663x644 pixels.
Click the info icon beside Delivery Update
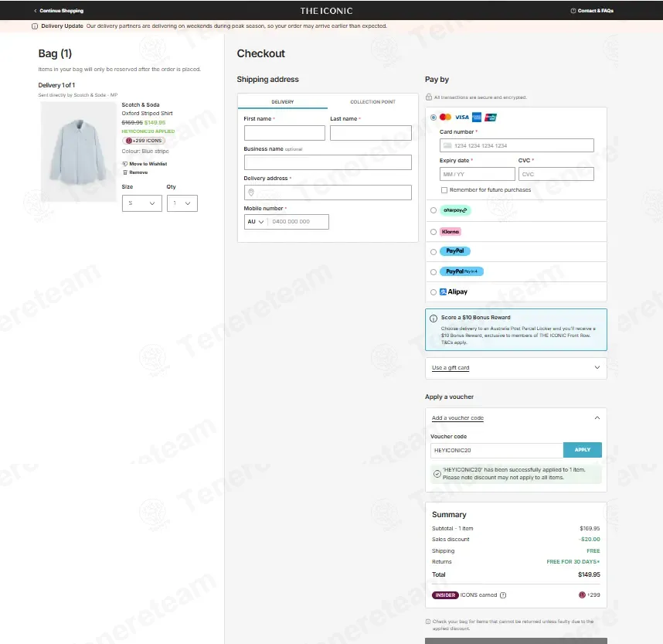(x=35, y=26)
